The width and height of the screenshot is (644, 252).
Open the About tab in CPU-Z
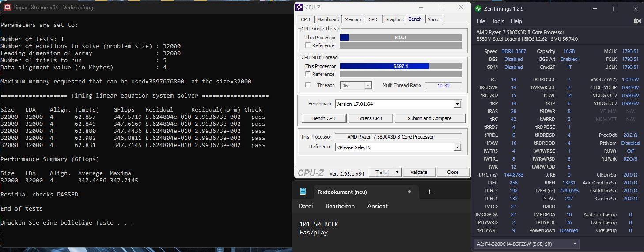click(x=434, y=19)
